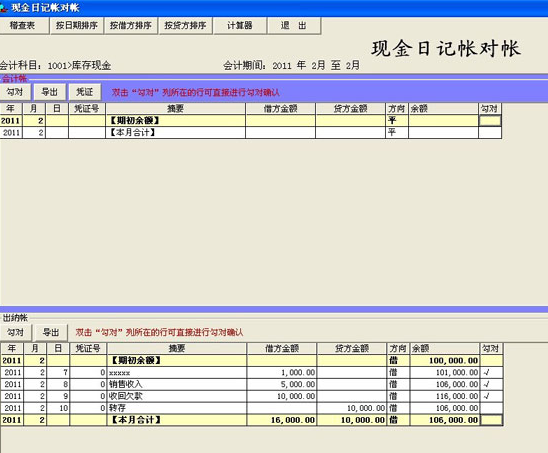Sort by debit using 按借方排序
The height and width of the screenshot is (453, 548).
click(131, 26)
